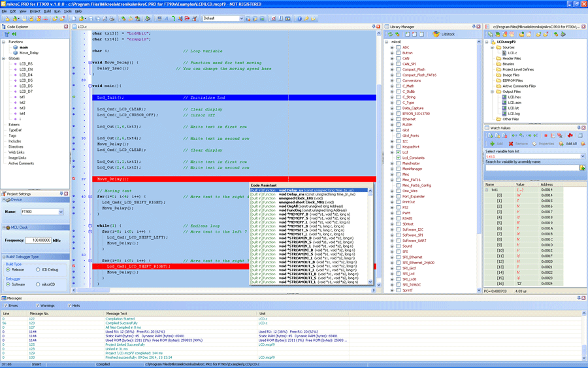Viewport: 588px width, 368px height.
Task: Tick the ADC library checkbox
Action: 399,47
